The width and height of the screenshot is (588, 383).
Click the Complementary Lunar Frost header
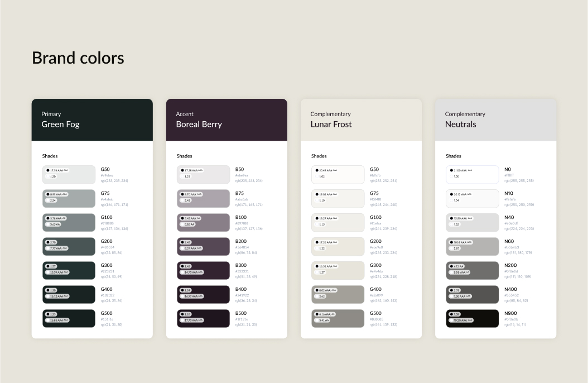coord(361,119)
